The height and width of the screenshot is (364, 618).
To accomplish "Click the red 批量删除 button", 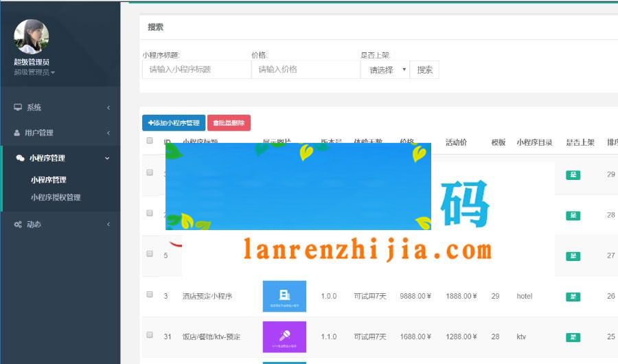I will click(x=229, y=123).
